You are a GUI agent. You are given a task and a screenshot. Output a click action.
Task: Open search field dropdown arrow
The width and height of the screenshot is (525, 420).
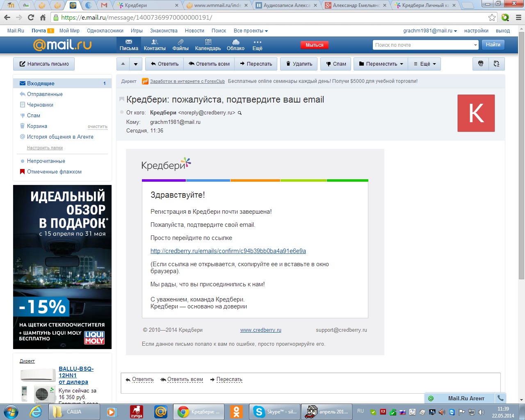coord(475,45)
